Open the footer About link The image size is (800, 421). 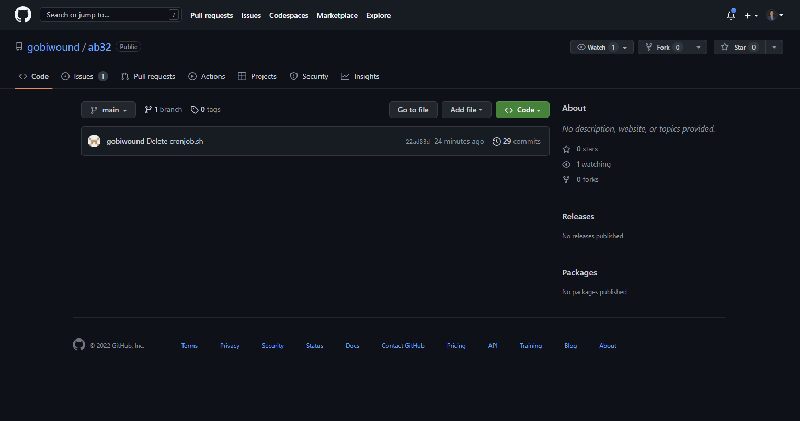point(608,345)
